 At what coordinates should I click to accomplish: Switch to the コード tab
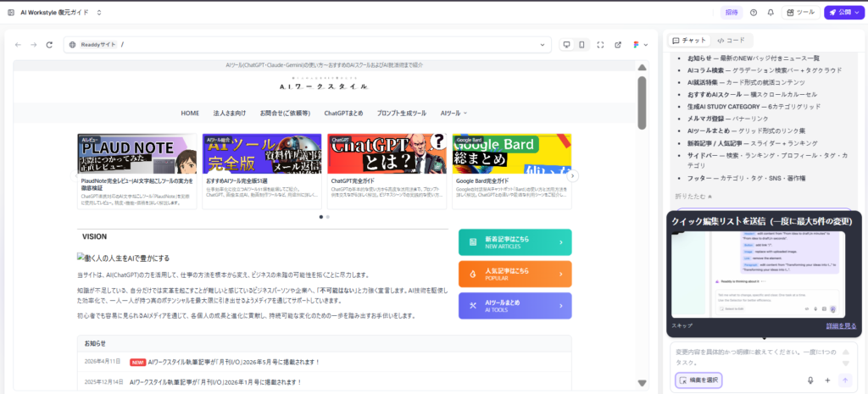tap(731, 40)
